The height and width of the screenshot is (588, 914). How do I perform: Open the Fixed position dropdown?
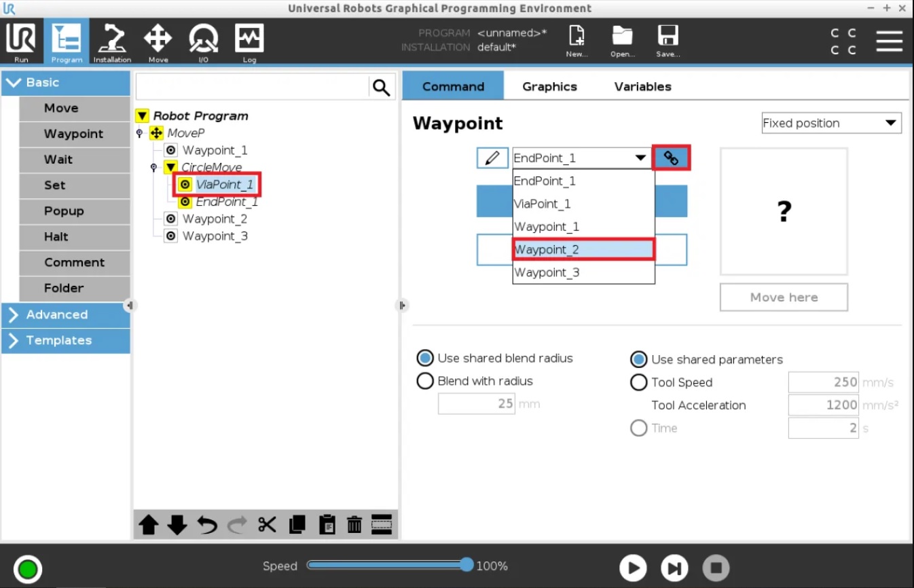[831, 123]
